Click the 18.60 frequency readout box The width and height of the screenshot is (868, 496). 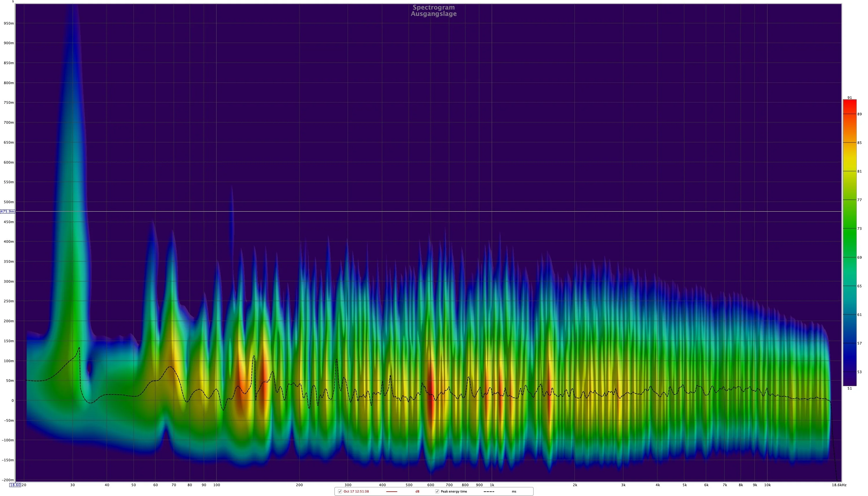coord(15,485)
